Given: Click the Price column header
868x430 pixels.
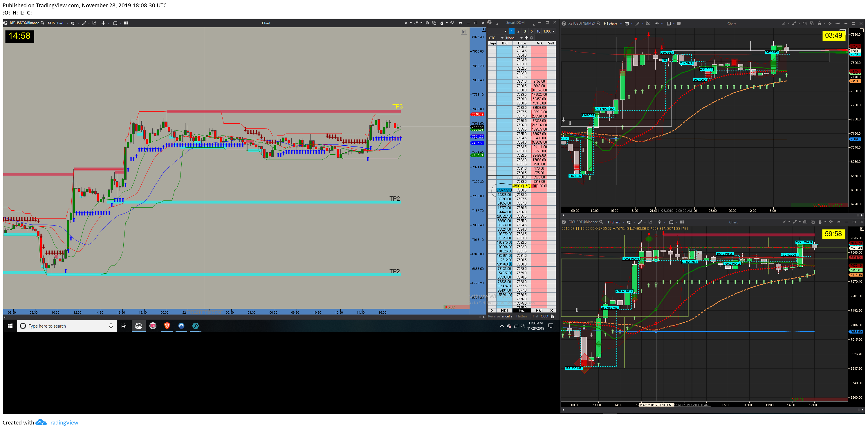Looking at the screenshot, I should [x=522, y=43].
